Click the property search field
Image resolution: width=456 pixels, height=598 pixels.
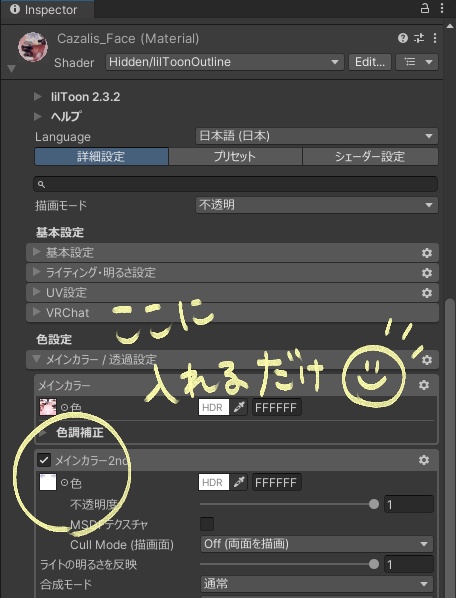point(235,184)
